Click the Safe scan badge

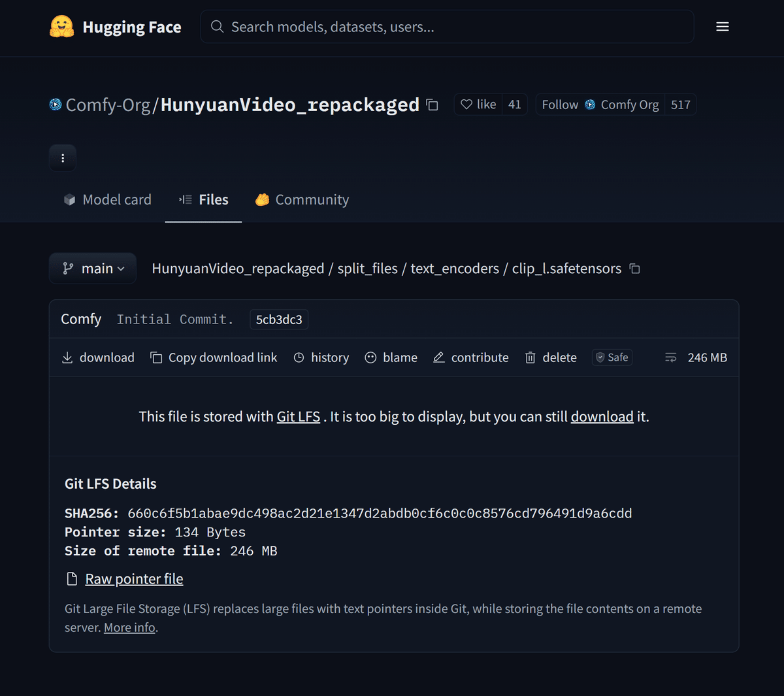coord(612,357)
